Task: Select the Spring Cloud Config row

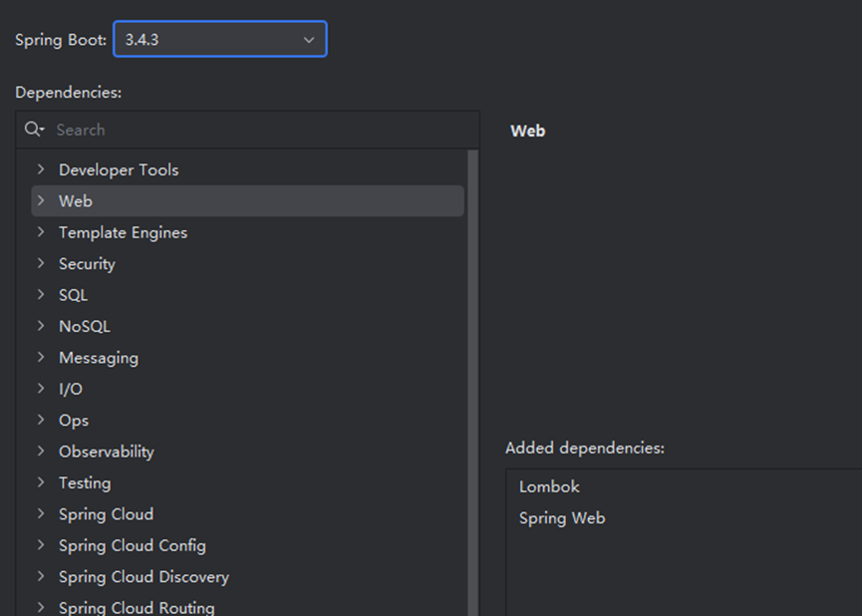Action: [247, 545]
